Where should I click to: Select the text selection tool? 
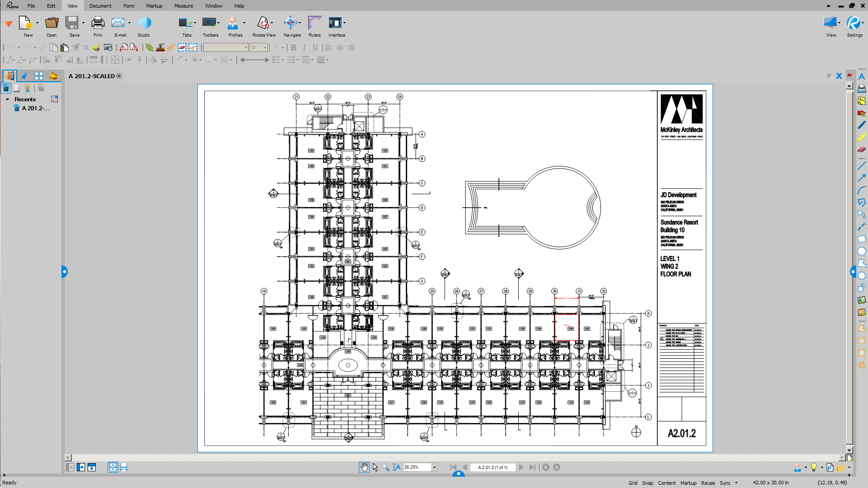[396, 467]
